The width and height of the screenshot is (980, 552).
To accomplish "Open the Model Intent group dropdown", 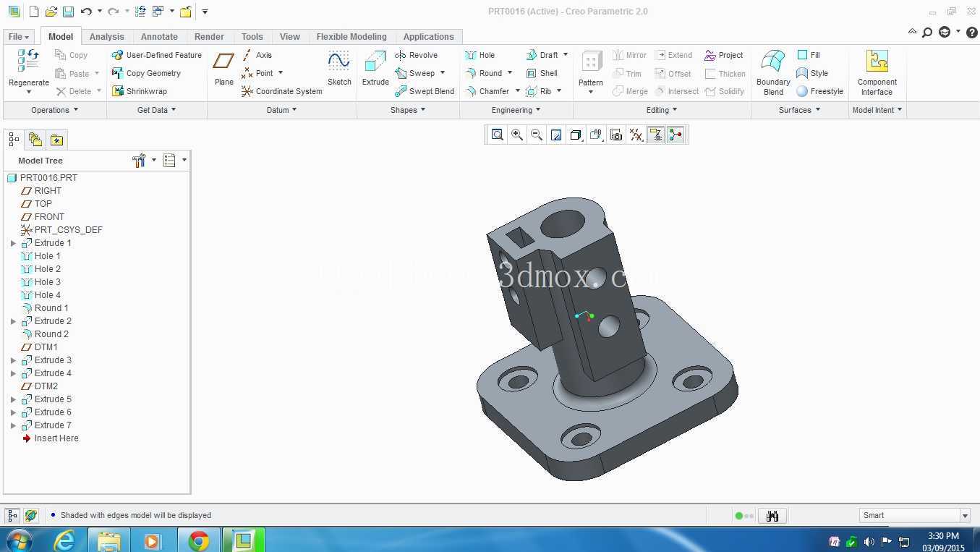I will (x=878, y=110).
